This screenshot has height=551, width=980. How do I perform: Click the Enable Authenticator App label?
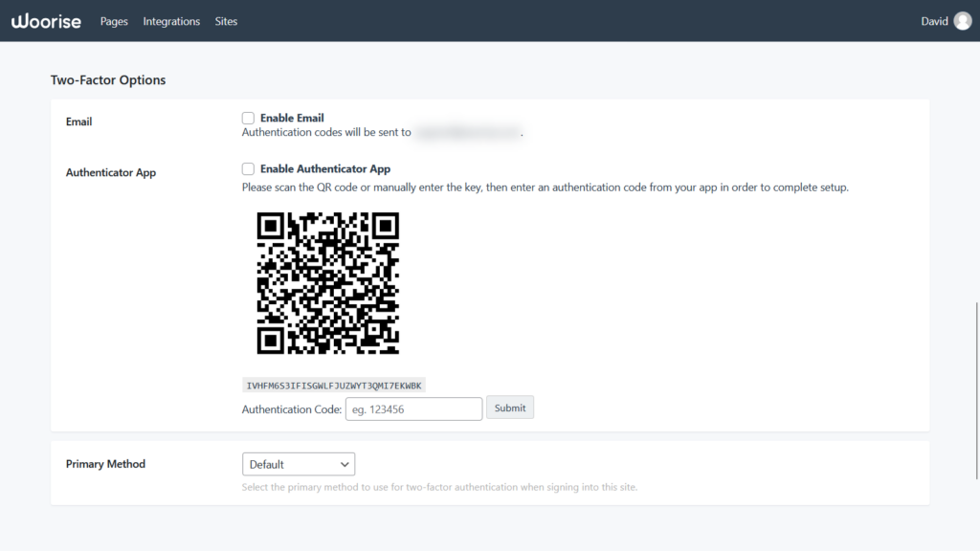click(x=324, y=168)
